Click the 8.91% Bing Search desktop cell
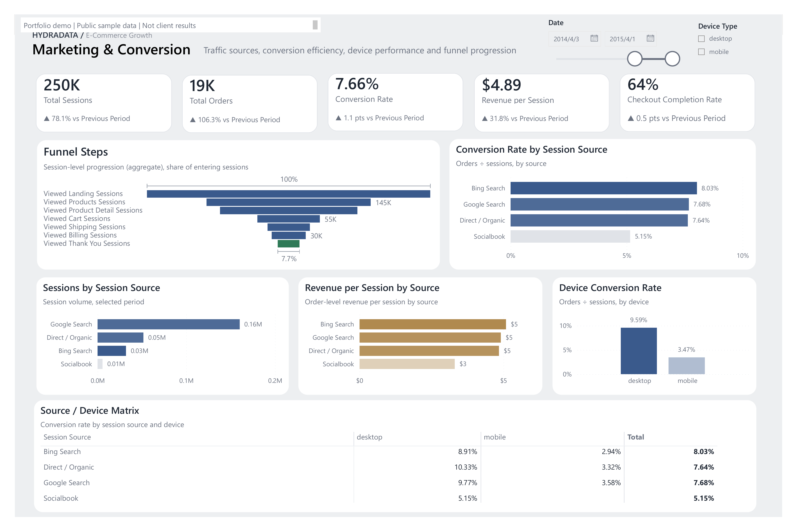The image size is (797, 532). point(467,452)
